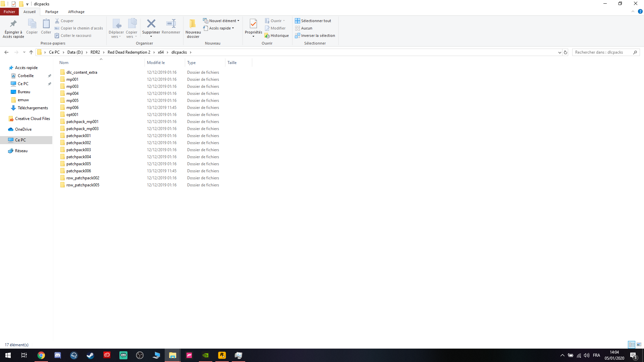Select the row_patchpack005 folder

pos(83,185)
